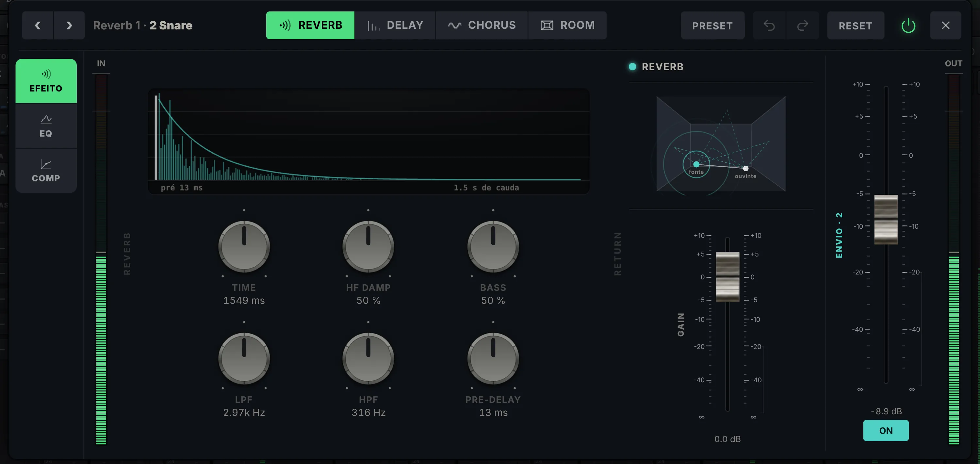980x464 pixels.
Task: Redo the last change
Action: (802, 25)
